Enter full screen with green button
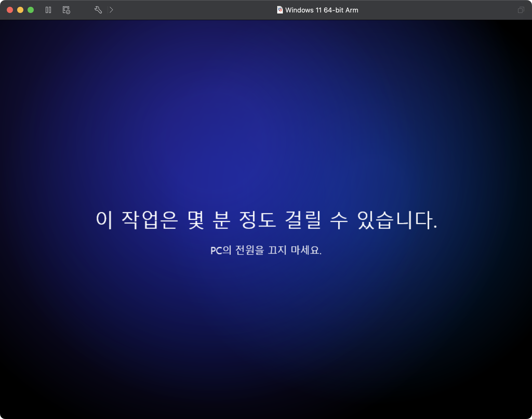 (31, 10)
